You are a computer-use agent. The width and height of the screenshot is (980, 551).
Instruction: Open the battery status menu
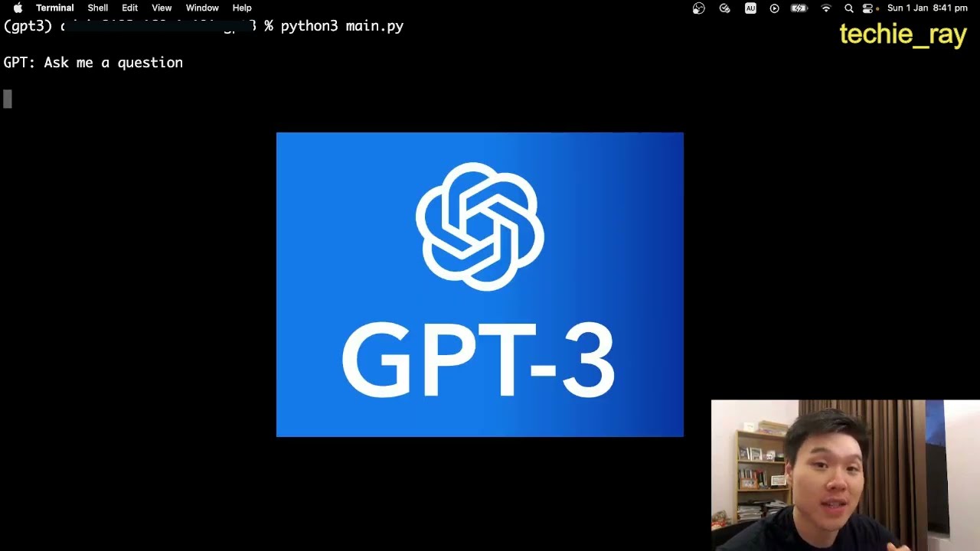(799, 8)
